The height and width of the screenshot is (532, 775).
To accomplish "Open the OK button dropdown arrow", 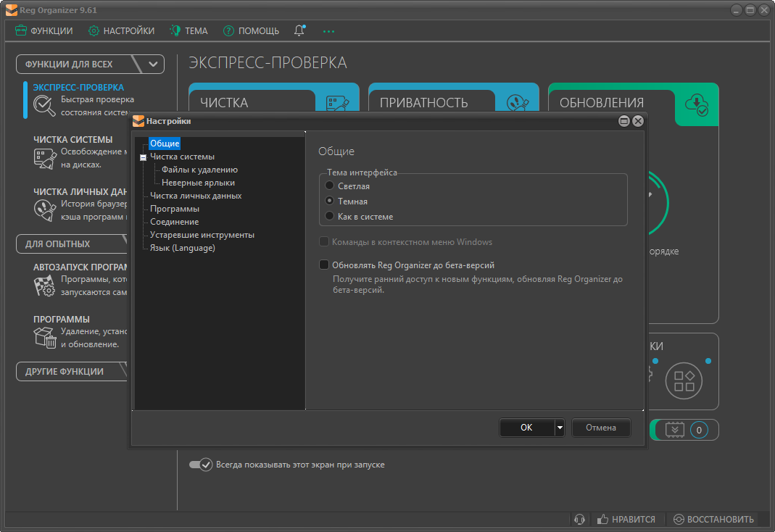I will tap(560, 428).
